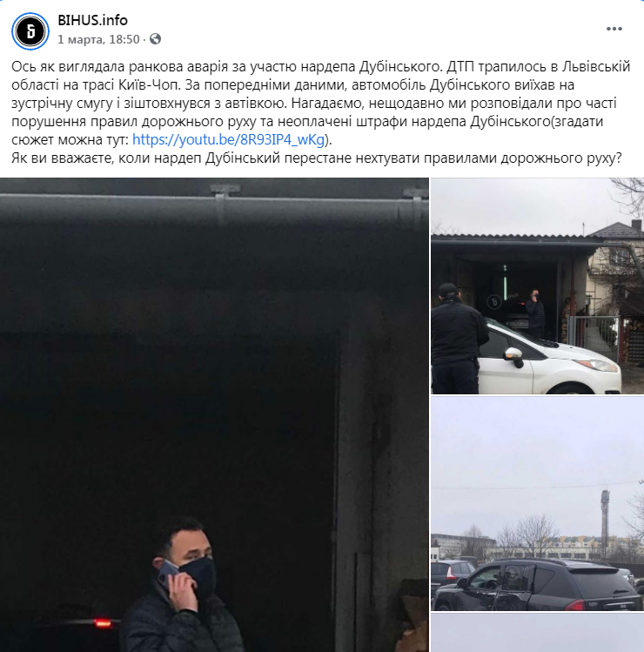Image resolution: width=644 pixels, height=652 pixels.
Task: Click the BIHUS watermark on garage photo
Action: 494,300
